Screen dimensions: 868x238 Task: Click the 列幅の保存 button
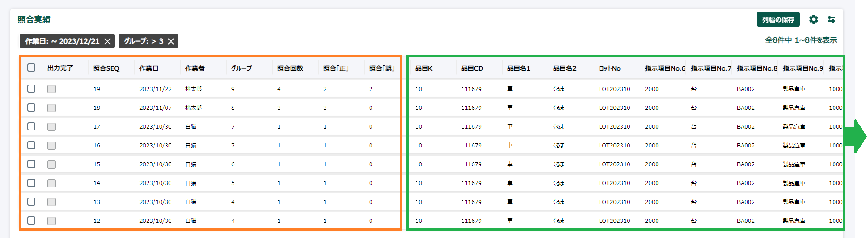(778, 20)
